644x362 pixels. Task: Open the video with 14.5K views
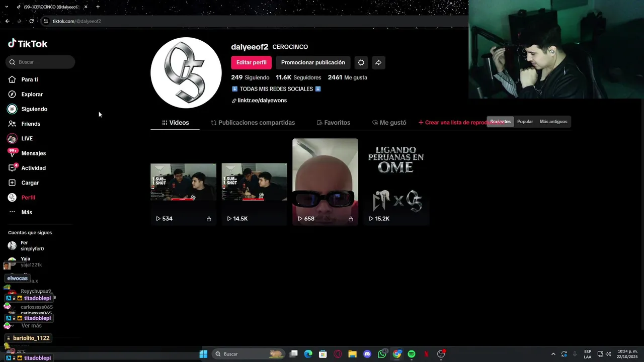[254, 182]
